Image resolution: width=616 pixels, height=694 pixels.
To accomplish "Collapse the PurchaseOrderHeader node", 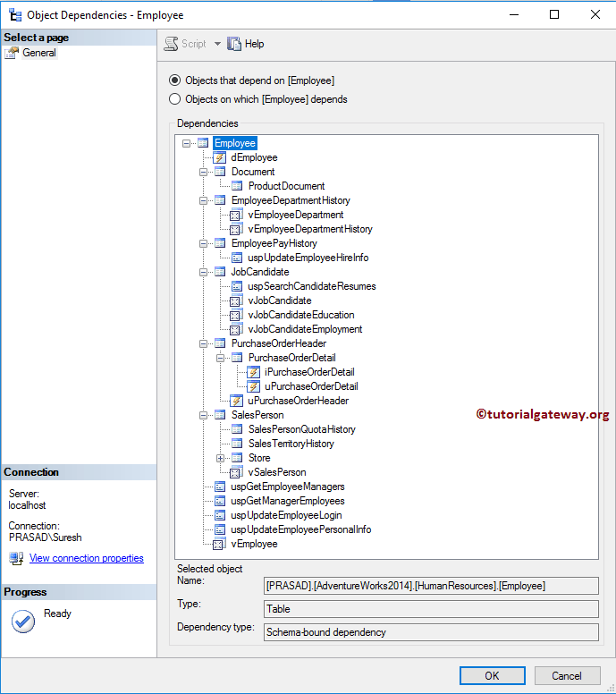I will click(x=203, y=343).
